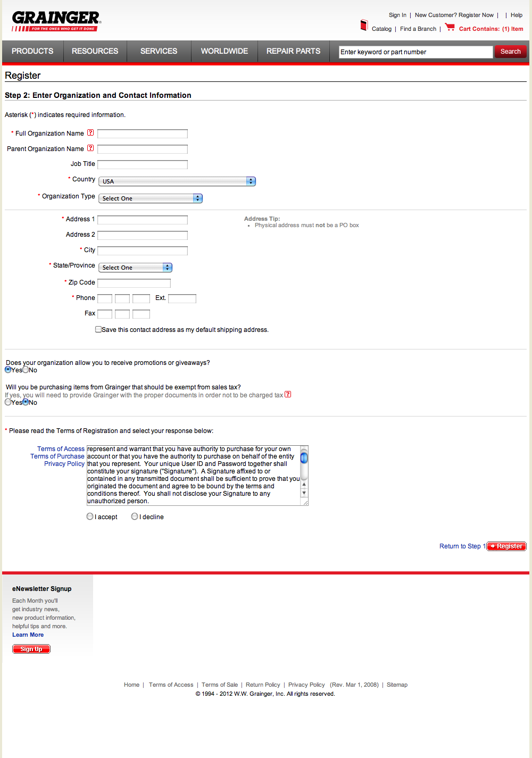Open the Terms of Access page

coord(61,448)
